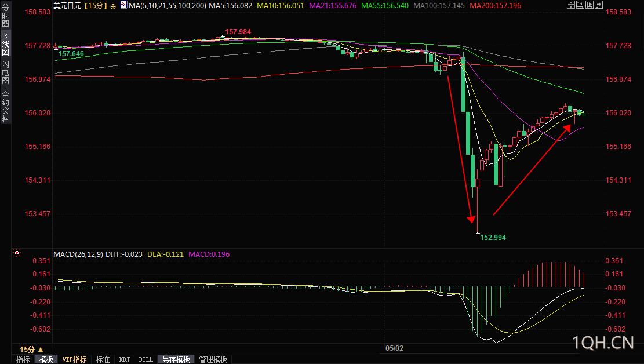Select the 模板 bottom tab
644x364 pixels.
pyautogui.click(x=46, y=359)
